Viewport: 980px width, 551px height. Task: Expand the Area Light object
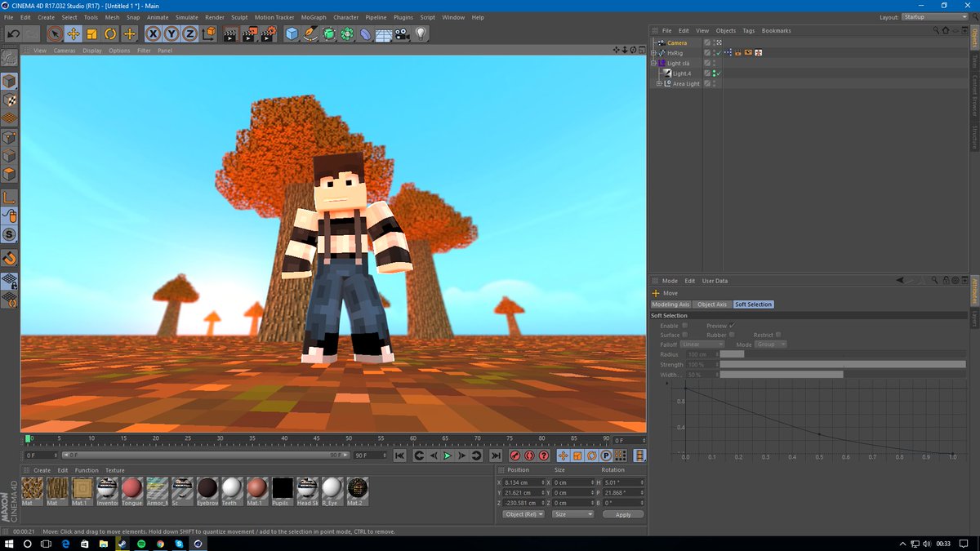pos(660,83)
